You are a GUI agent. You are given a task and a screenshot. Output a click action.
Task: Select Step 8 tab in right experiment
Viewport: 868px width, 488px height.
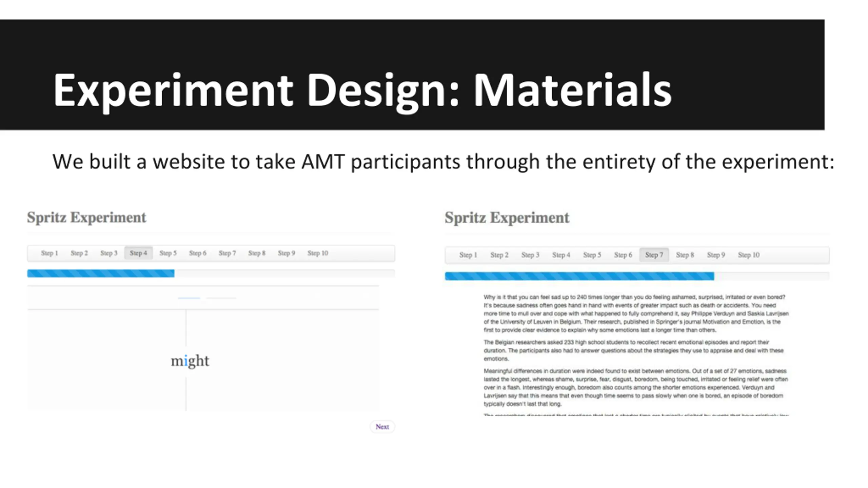tap(685, 255)
